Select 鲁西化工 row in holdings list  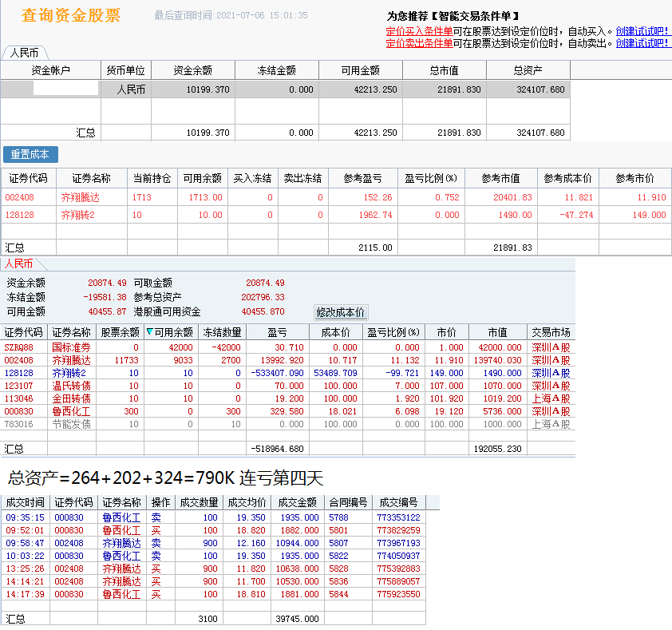click(x=287, y=411)
